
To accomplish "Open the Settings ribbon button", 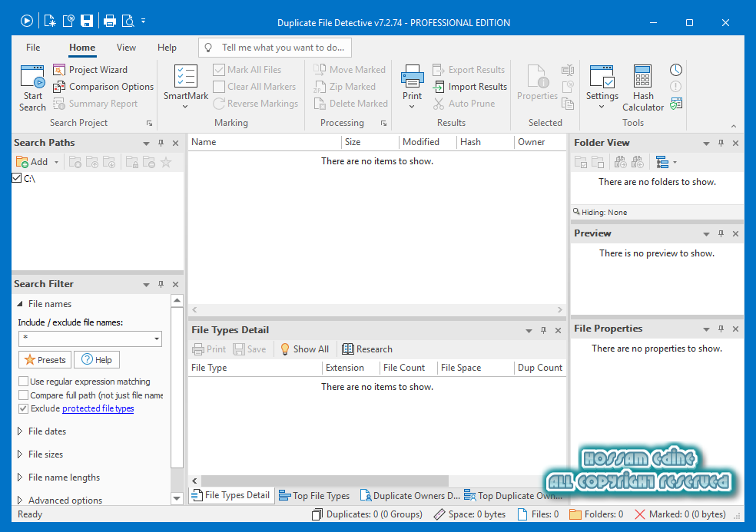I will tap(602, 87).
